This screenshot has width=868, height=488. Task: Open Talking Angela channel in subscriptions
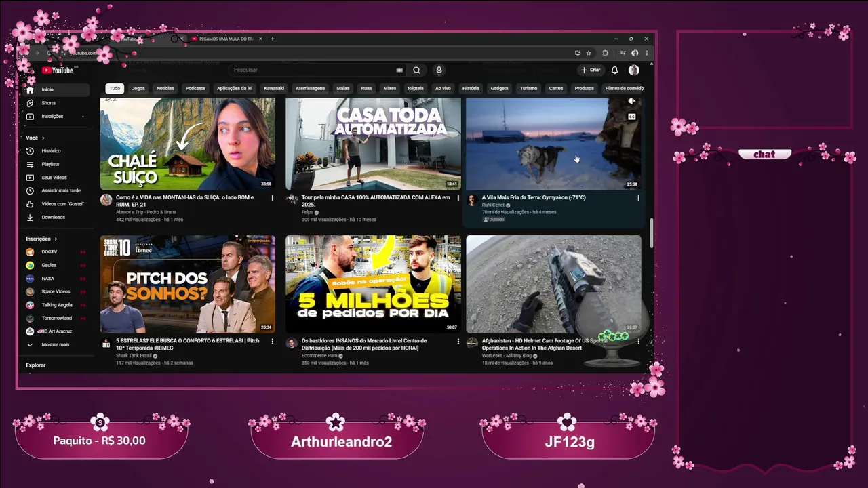(57, 305)
